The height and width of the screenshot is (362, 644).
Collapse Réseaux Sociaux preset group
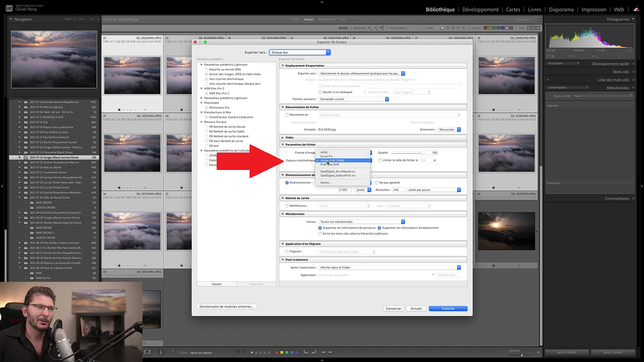(x=202, y=122)
